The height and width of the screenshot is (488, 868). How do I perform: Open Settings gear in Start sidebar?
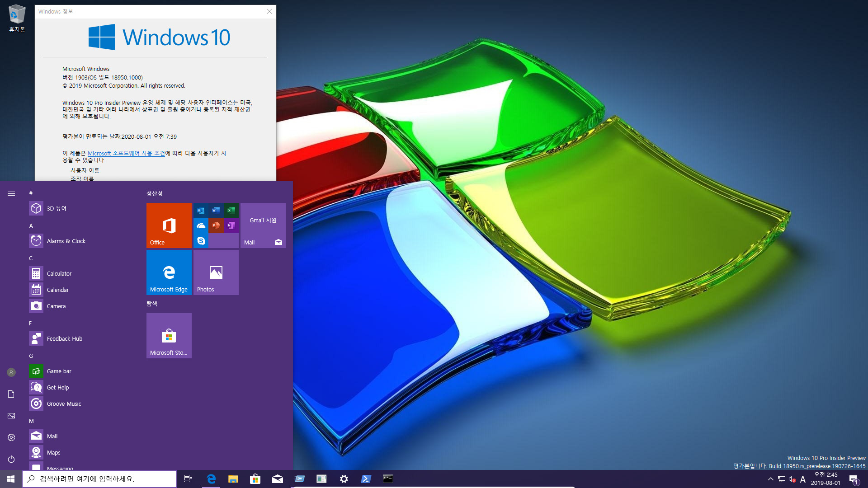pyautogui.click(x=11, y=437)
